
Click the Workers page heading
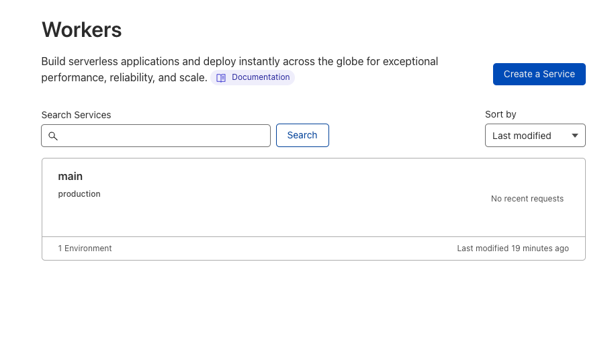(x=82, y=30)
